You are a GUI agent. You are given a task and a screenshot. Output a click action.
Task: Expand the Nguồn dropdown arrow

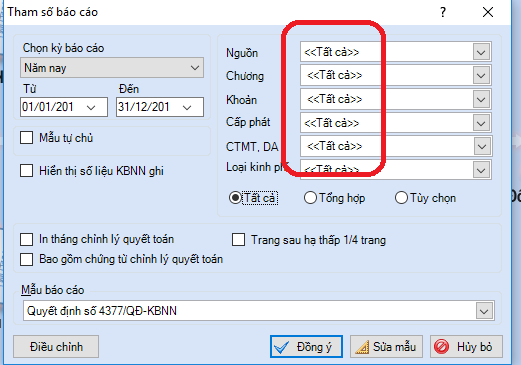pos(481,52)
